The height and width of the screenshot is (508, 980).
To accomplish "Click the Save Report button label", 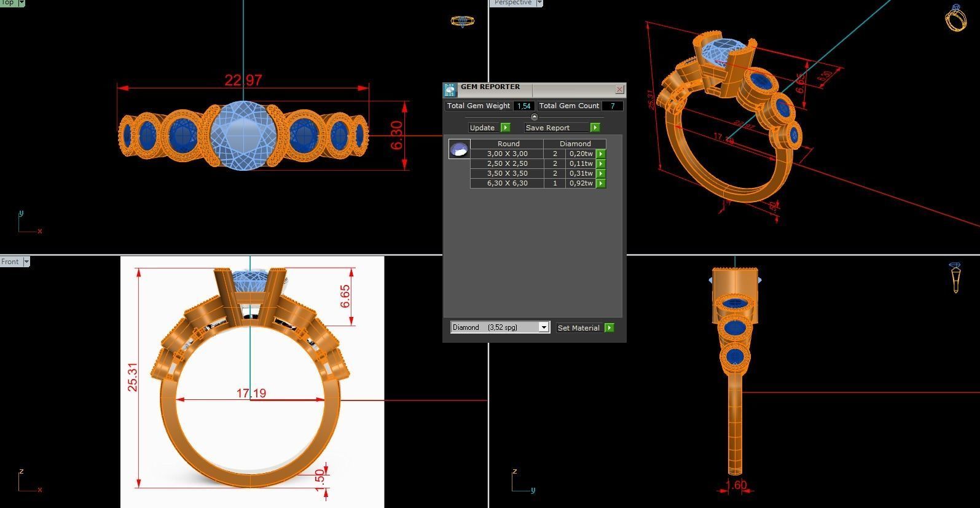I will point(547,128).
